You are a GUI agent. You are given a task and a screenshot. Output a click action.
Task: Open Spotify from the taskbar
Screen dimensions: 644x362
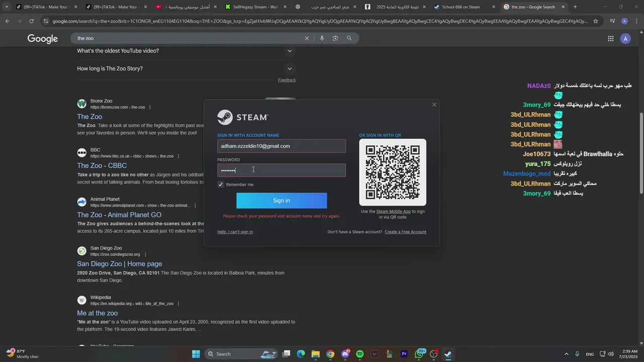point(360,354)
